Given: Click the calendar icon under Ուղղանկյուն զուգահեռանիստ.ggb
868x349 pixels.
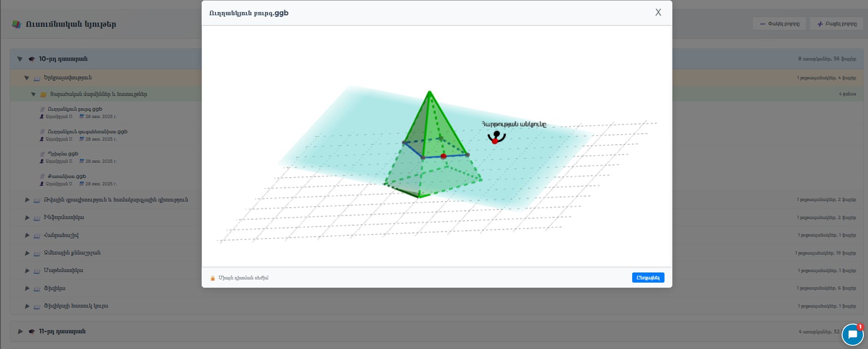Looking at the screenshot, I should point(82,139).
